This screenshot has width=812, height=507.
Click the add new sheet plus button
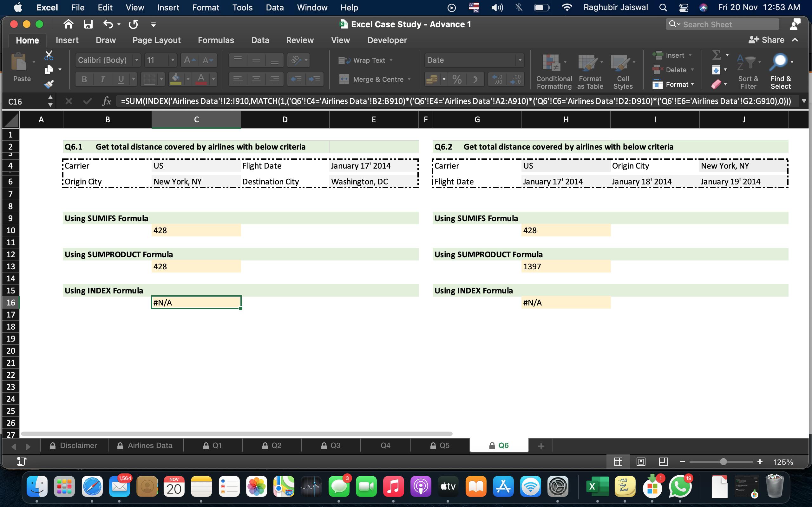click(540, 446)
